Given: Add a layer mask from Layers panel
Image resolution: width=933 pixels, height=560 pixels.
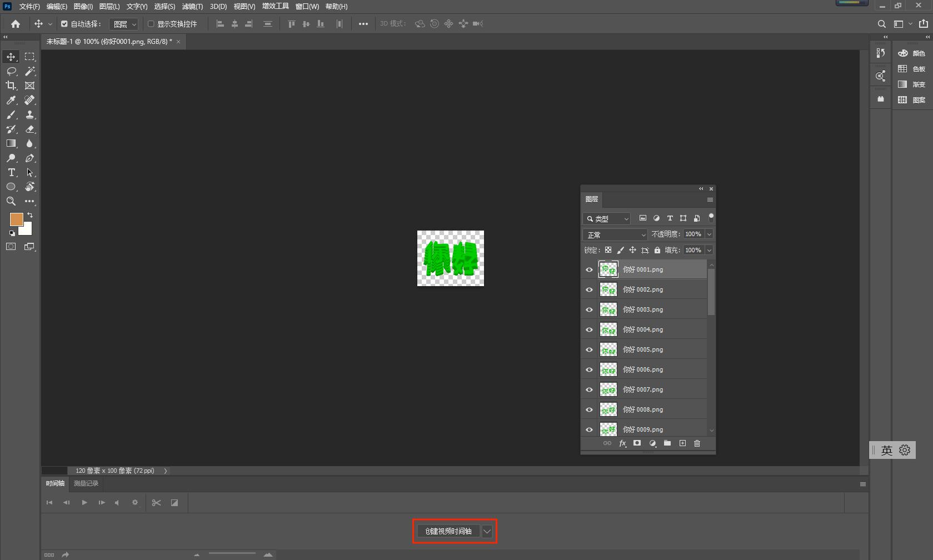Looking at the screenshot, I should 637,443.
